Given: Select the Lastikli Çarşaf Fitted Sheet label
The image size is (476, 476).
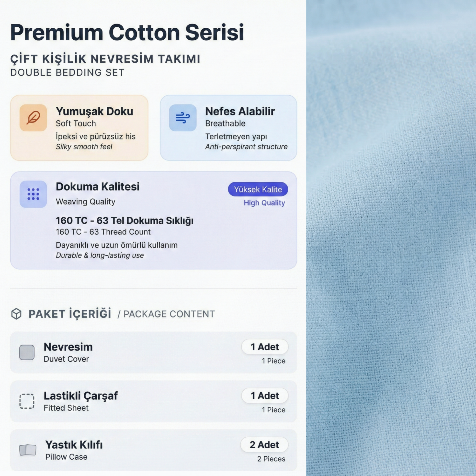Looking at the screenshot, I should pos(80,401).
